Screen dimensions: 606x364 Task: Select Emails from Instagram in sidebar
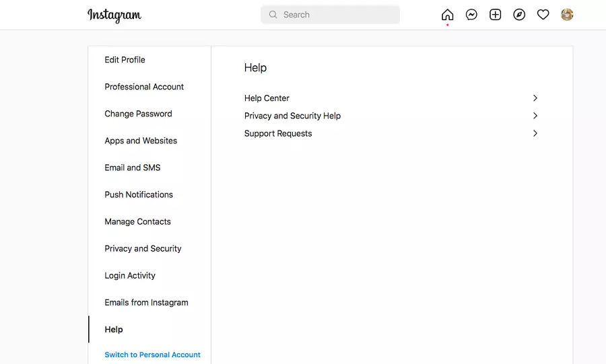pyautogui.click(x=146, y=302)
